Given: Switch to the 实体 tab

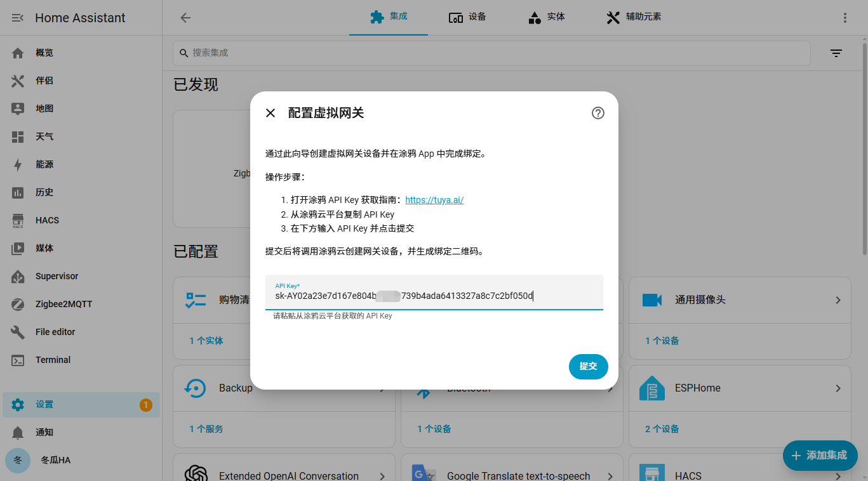Looking at the screenshot, I should coord(546,17).
